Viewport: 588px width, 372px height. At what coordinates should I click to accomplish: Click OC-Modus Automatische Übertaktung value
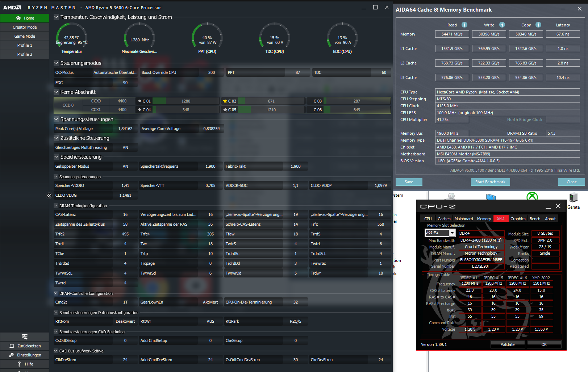(x=115, y=72)
